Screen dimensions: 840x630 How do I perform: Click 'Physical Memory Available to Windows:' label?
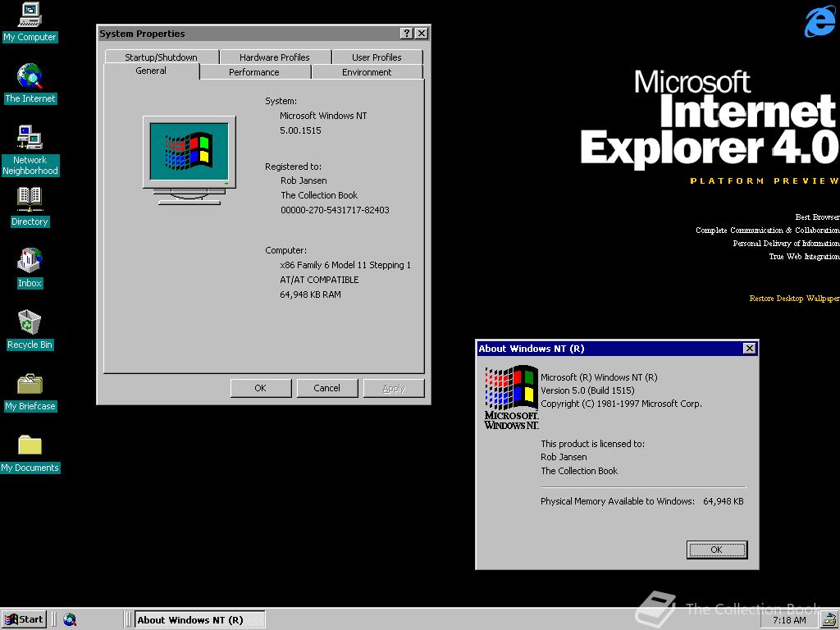[618, 501]
